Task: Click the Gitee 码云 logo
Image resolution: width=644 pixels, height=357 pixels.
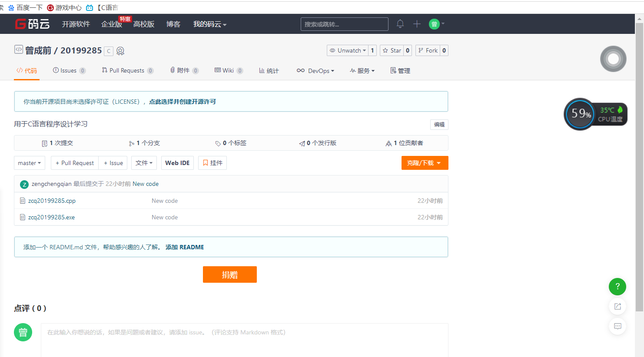Action: click(32, 24)
